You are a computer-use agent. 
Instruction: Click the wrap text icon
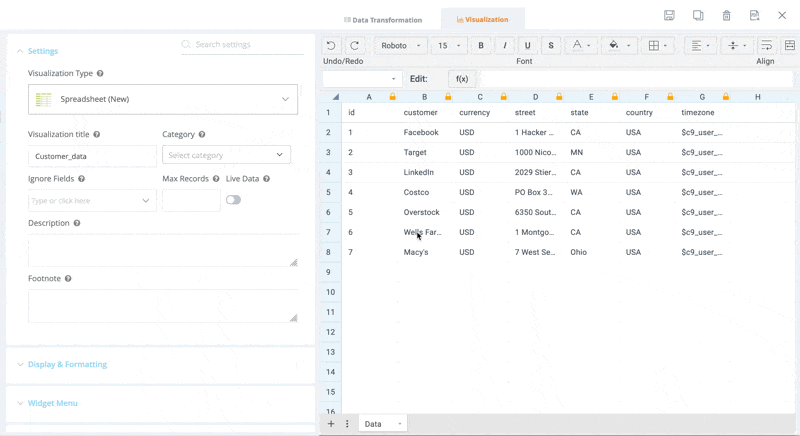766,46
